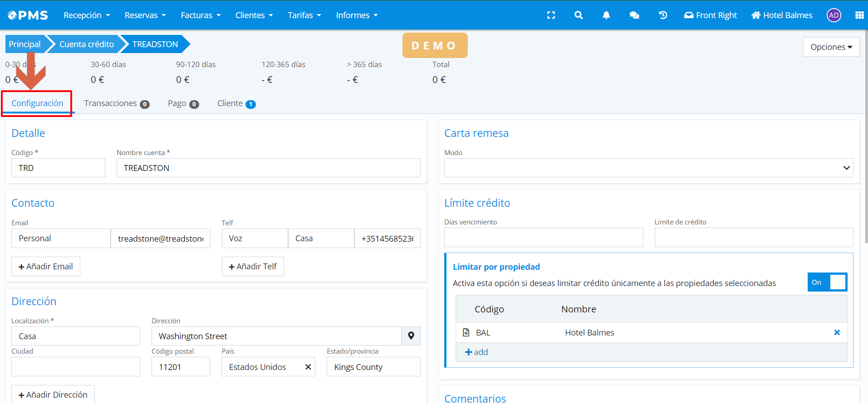The height and width of the screenshot is (404, 868).
Task: Open the apps grid icon
Action: [859, 15]
